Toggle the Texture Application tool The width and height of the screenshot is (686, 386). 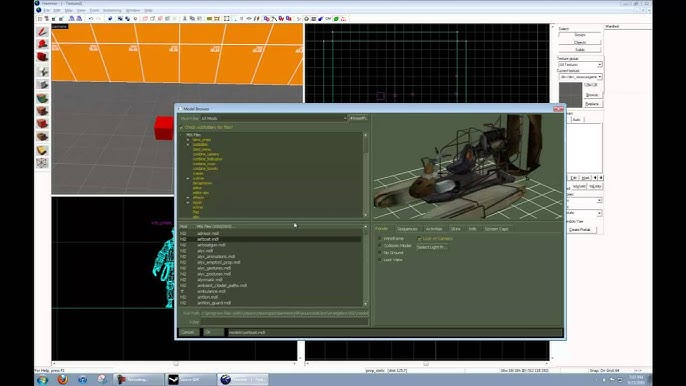click(42, 98)
